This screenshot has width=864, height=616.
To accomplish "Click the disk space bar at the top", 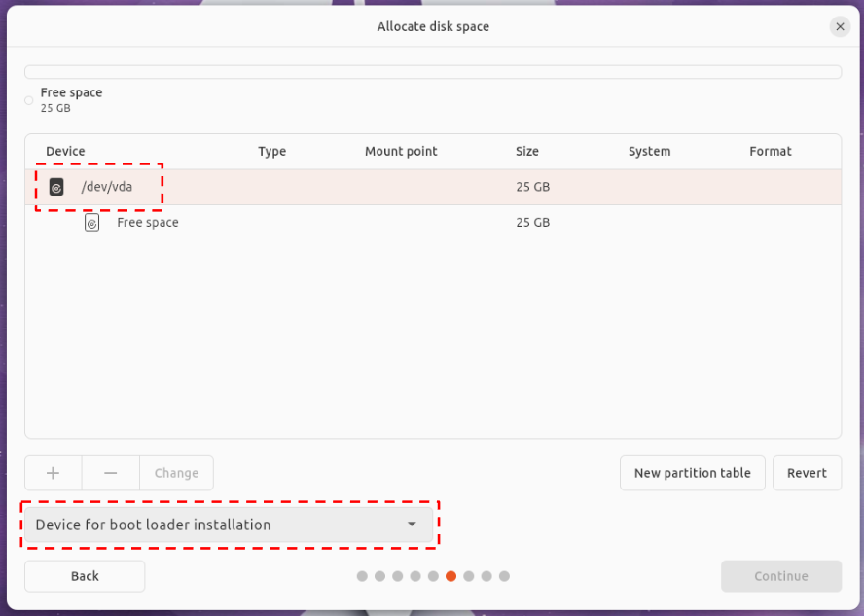I will pyautogui.click(x=433, y=71).
